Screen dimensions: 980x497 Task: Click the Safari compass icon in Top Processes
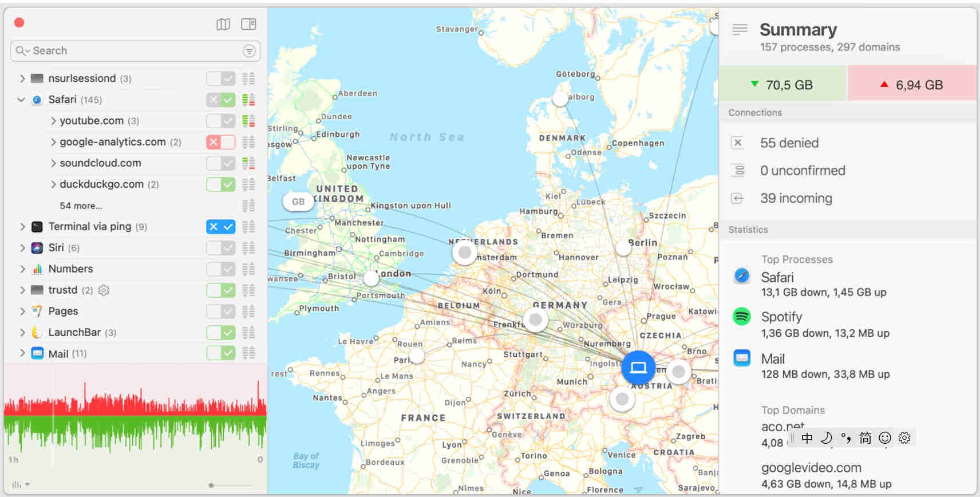(x=742, y=275)
